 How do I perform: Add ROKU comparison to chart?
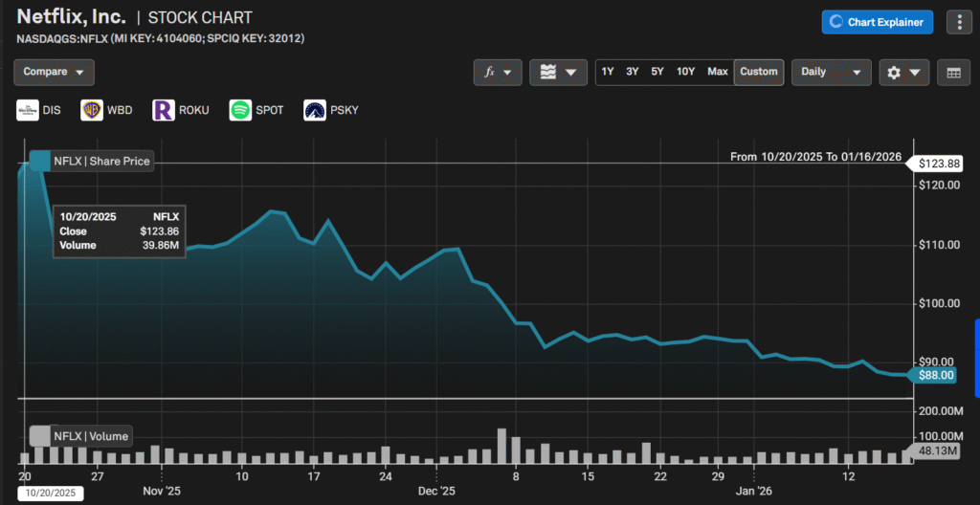tap(181, 110)
